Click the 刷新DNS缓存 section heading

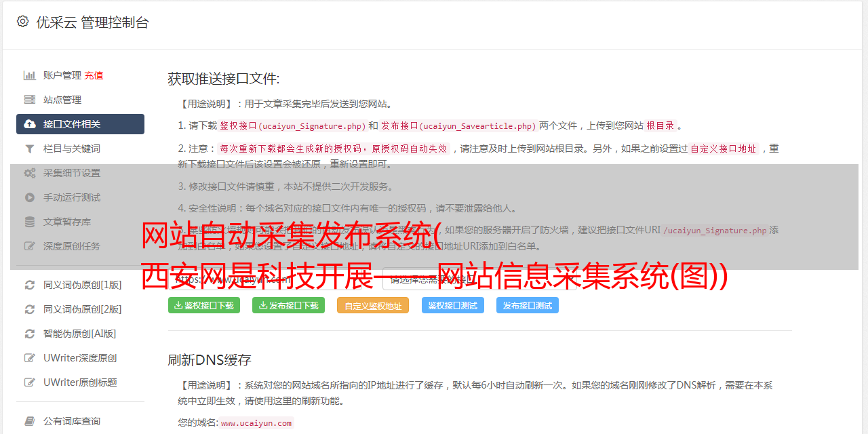[210, 359]
